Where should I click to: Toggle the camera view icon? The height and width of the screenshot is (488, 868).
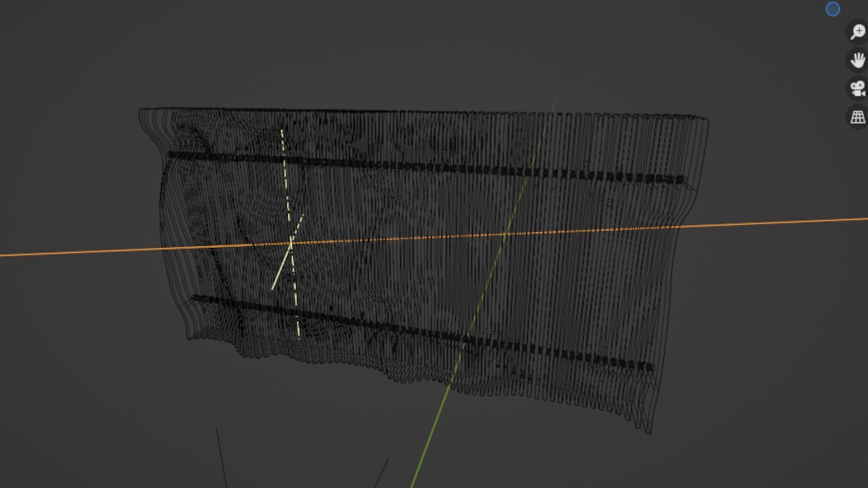point(858,89)
